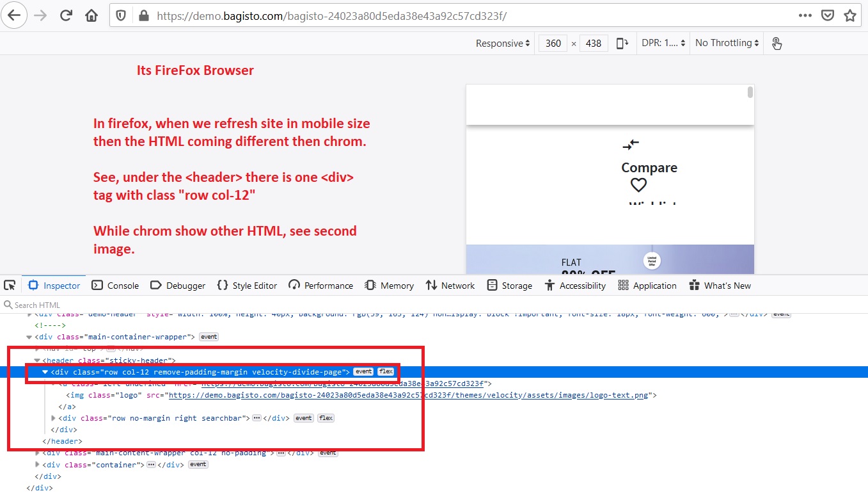
Task: Open the logo-text.png image src link
Action: click(409, 395)
